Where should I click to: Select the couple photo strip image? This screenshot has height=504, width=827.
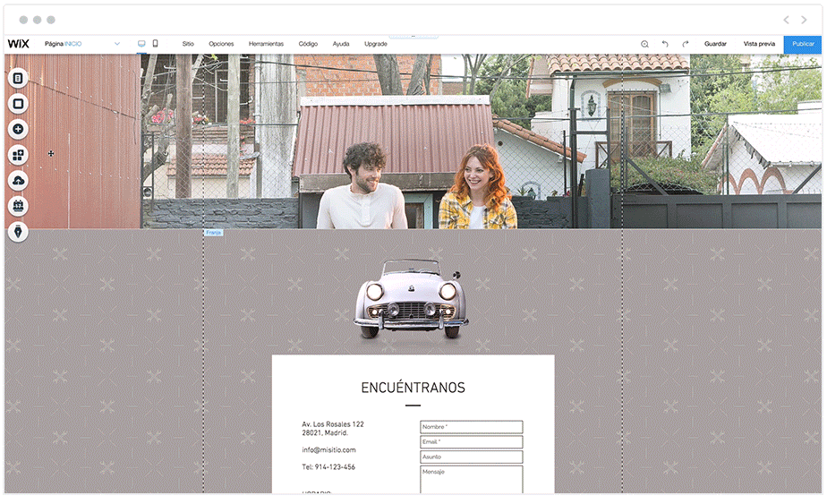413,141
